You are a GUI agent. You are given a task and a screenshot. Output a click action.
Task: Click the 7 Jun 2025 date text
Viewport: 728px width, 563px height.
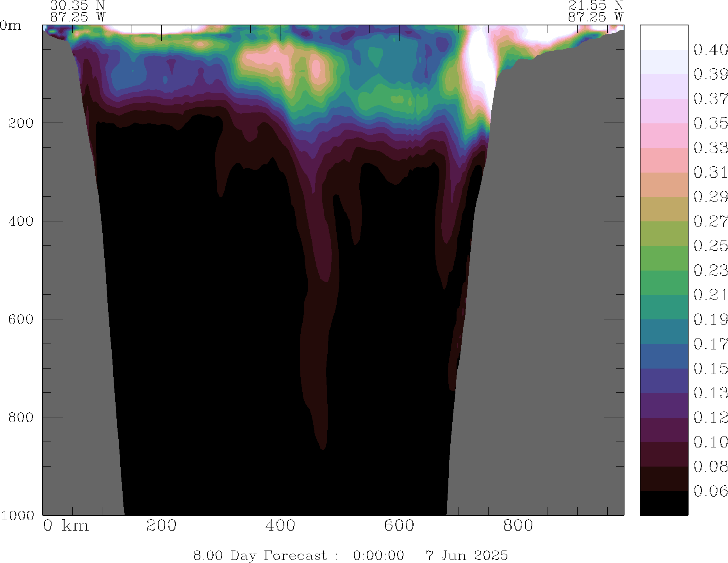(466, 555)
